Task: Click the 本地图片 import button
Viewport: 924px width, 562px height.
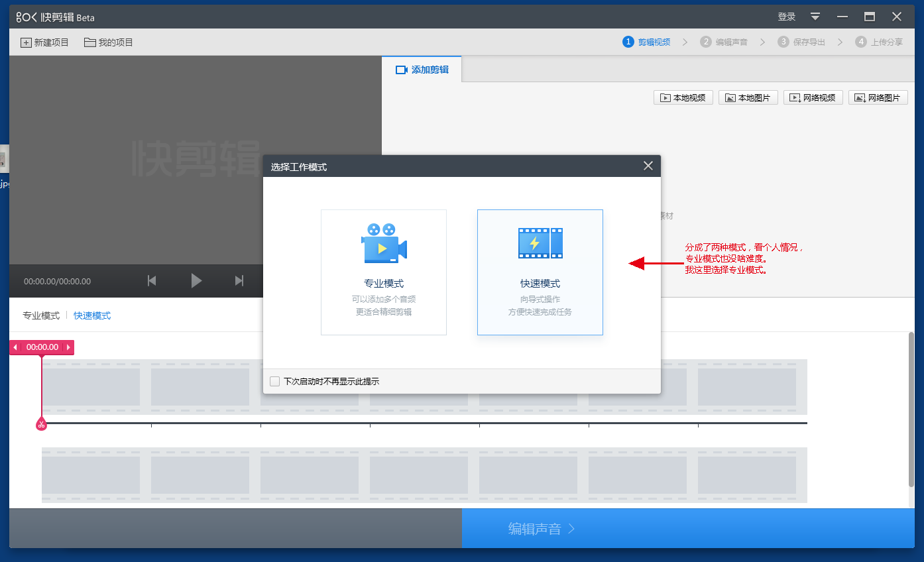Action: [x=748, y=98]
